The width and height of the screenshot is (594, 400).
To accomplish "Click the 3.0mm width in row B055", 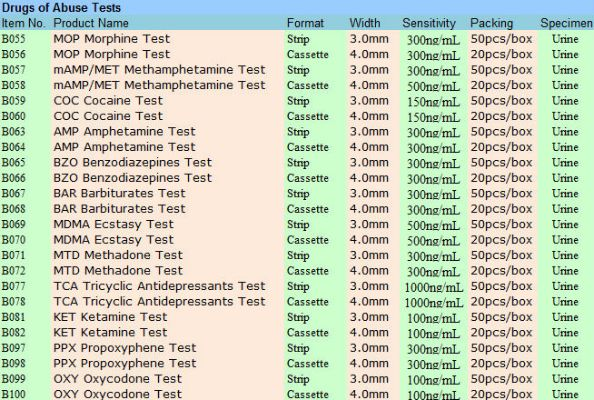I will 369,39.
